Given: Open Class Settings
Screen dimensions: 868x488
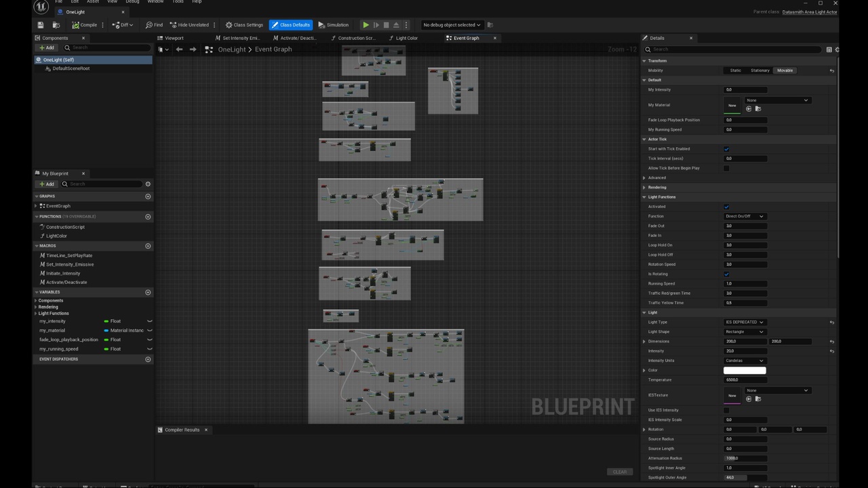Looking at the screenshot, I should [244, 25].
